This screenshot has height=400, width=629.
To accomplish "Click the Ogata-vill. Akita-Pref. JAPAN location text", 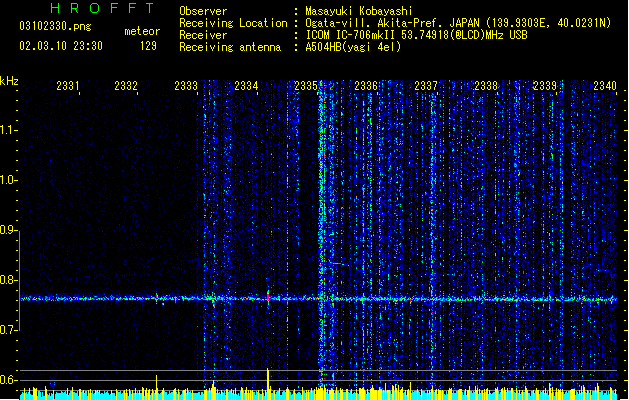I will [458, 23].
